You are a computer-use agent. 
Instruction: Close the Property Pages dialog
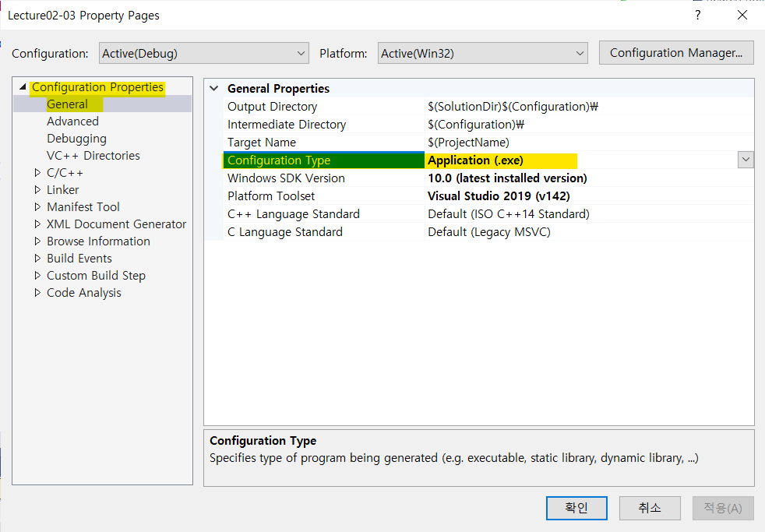[742, 15]
